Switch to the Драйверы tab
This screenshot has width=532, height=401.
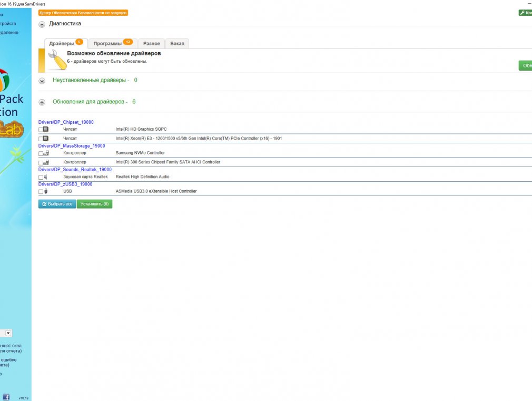[x=66, y=43]
